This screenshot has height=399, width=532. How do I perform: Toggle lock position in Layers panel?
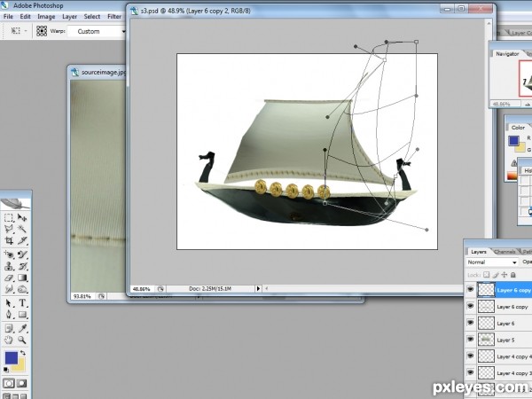(505, 275)
